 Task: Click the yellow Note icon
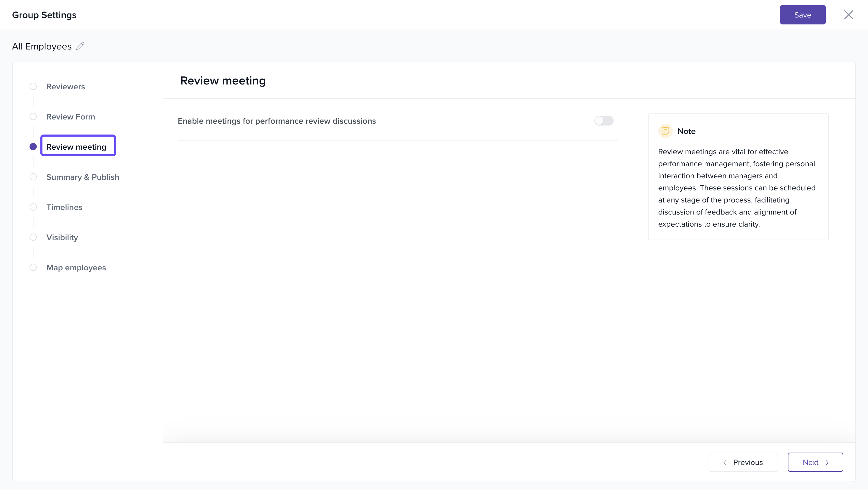(665, 131)
